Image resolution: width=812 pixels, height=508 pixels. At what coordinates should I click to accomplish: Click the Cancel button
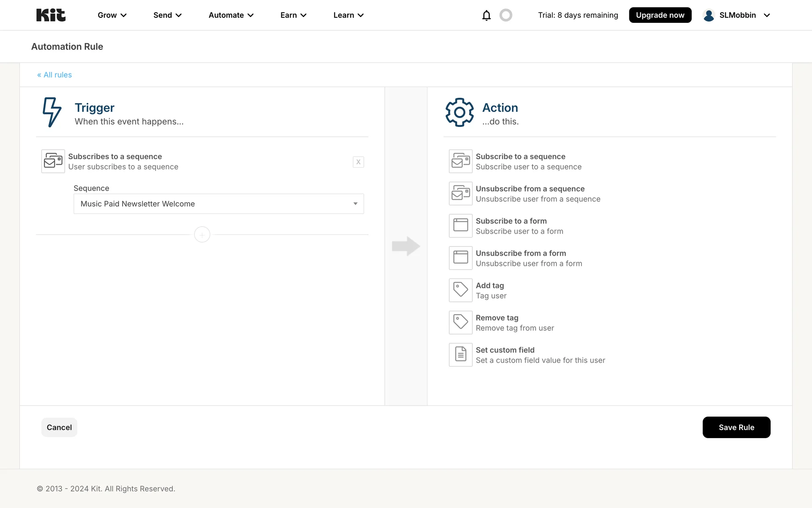[59, 427]
